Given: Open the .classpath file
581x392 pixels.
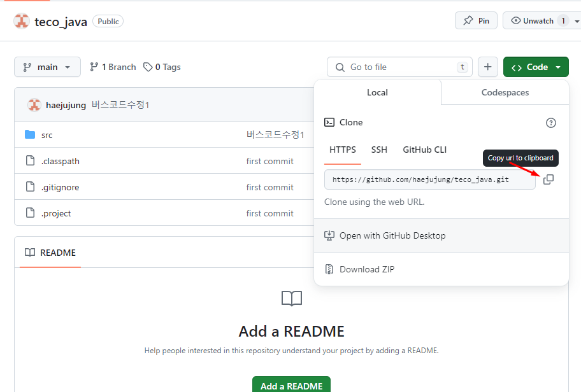Looking at the screenshot, I should (61, 162).
